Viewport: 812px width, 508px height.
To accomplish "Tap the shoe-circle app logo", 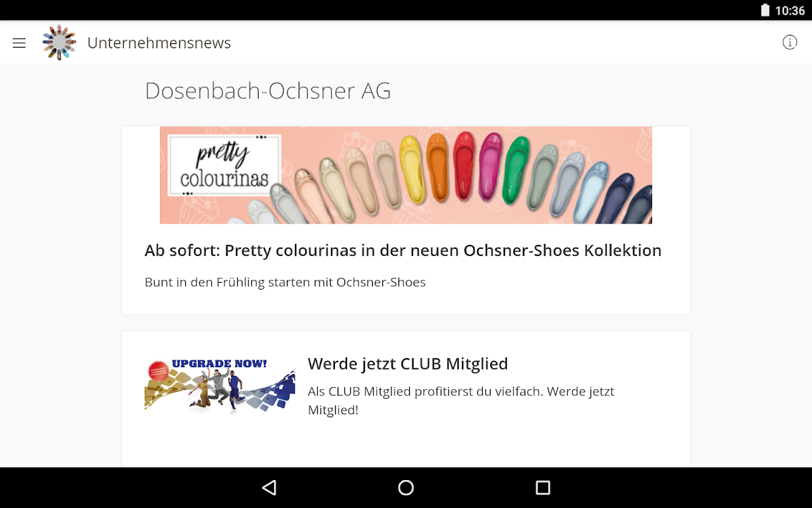I will click(59, 43).
